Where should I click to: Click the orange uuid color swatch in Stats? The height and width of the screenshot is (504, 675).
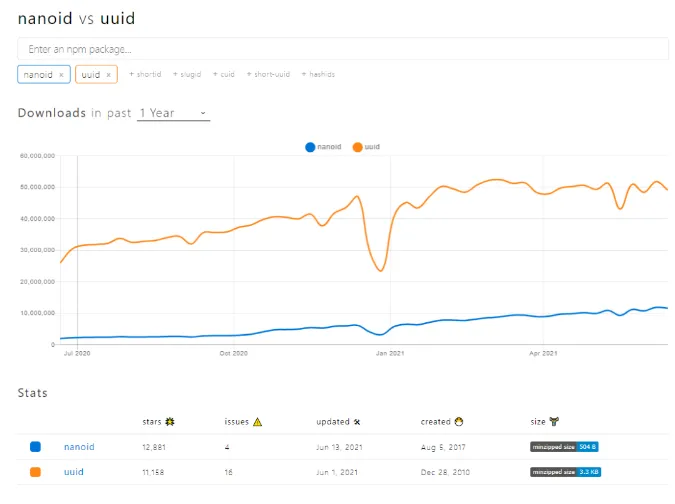[36, 471]
